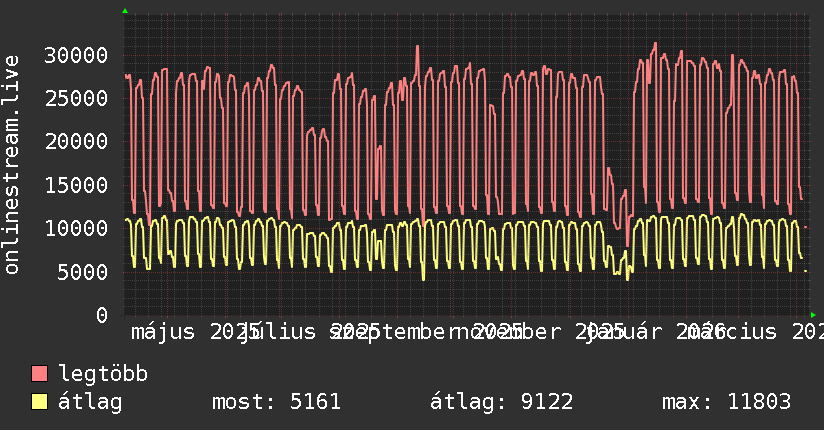Click the 20000 y-axis label

76,141
